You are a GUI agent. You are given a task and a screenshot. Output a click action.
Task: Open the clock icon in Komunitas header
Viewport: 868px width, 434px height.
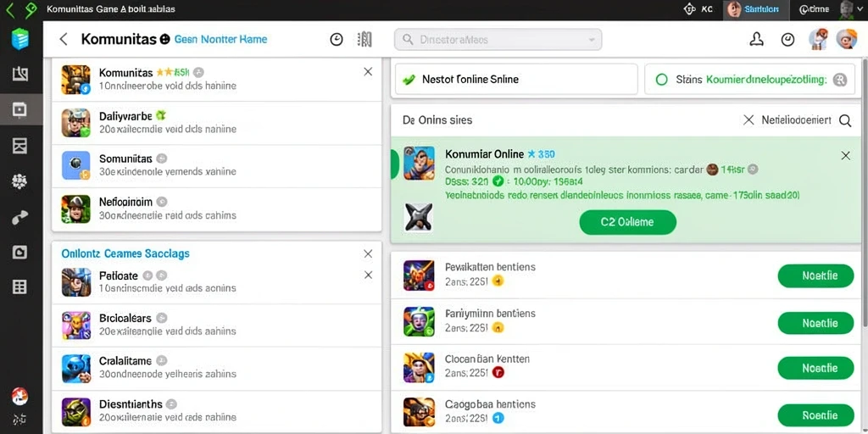click(336, 39)
